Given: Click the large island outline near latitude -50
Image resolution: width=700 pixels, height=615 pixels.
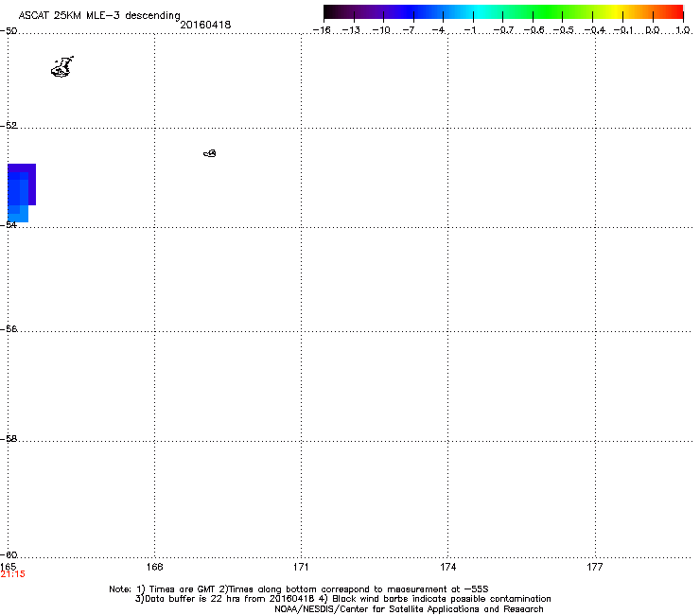Looking at the screenshot, I should [x=62, y=67].
